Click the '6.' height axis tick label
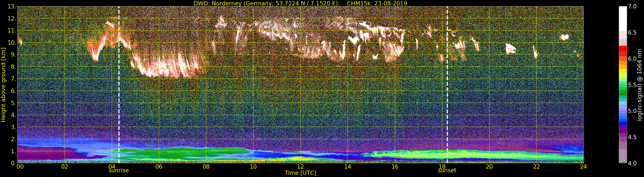 (13, 91)
